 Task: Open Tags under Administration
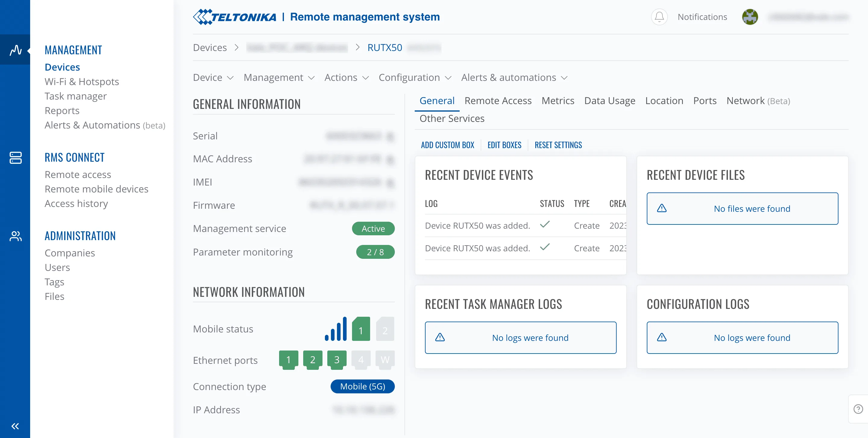tap(54, 282)
